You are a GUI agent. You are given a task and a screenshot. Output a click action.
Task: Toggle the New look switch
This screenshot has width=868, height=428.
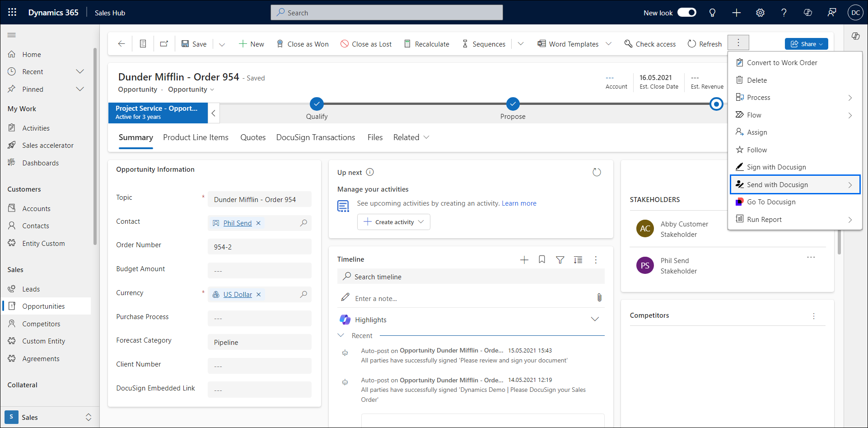(686, 13)
